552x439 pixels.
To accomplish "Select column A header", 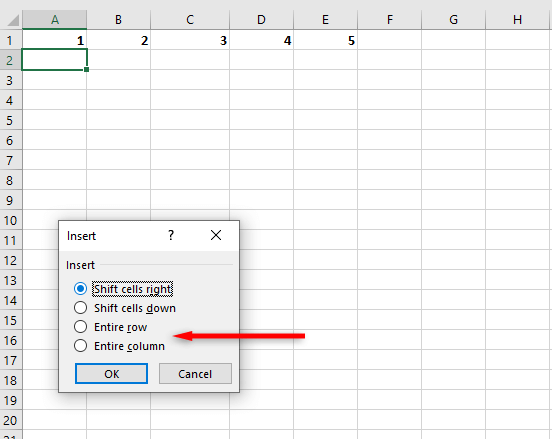I will click(x=55, y=20).
